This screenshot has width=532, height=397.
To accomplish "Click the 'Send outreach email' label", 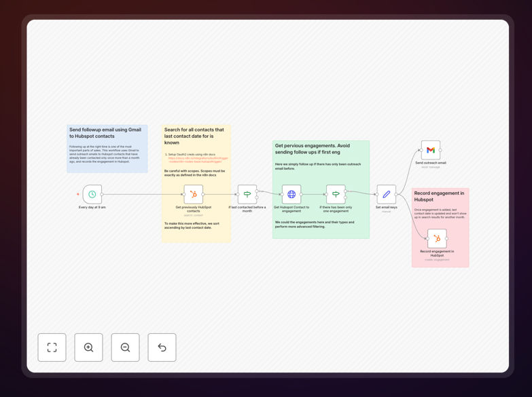I will point(431,163).
